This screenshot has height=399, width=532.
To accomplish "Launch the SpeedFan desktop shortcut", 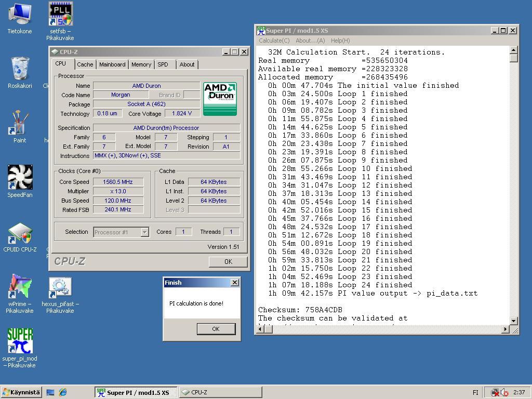I will pos(20,177).
